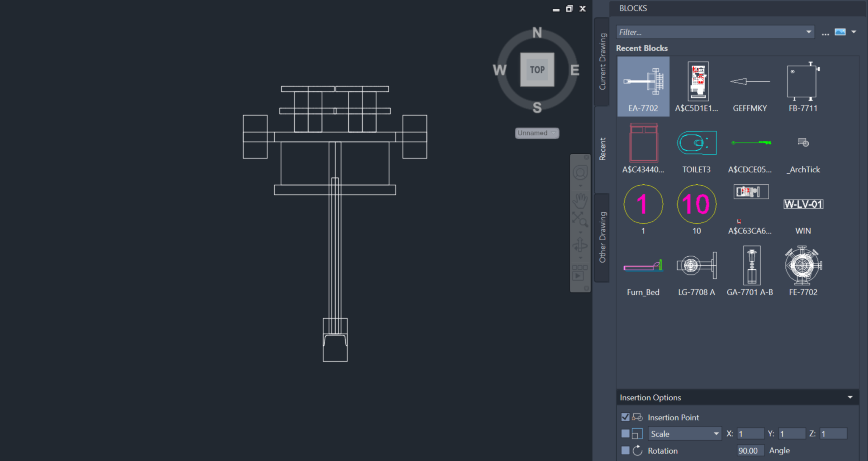The image size is (868, 461).
Task: Select the Zoom Extents tool
Action: point(580,219)
